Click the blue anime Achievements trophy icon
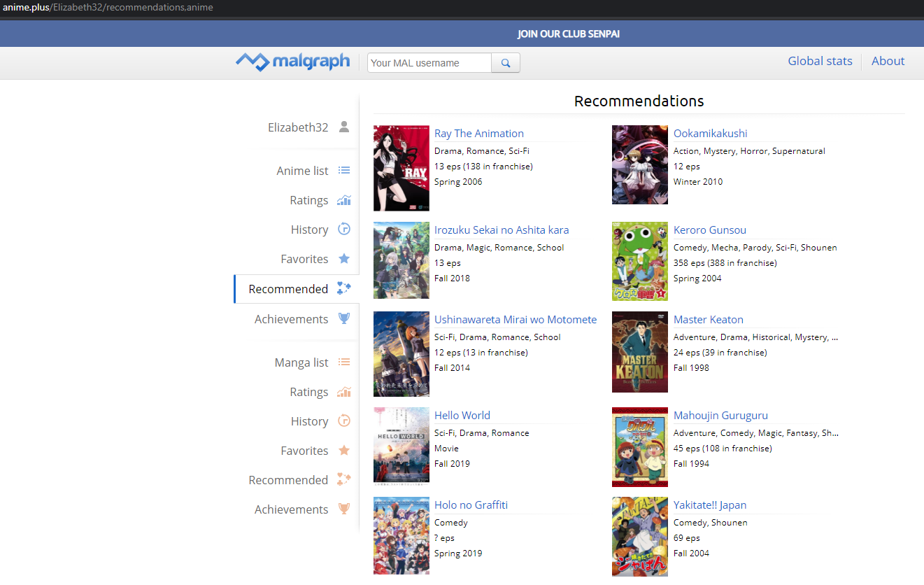The width and height of the screenshot is (924, 585). 344,319
